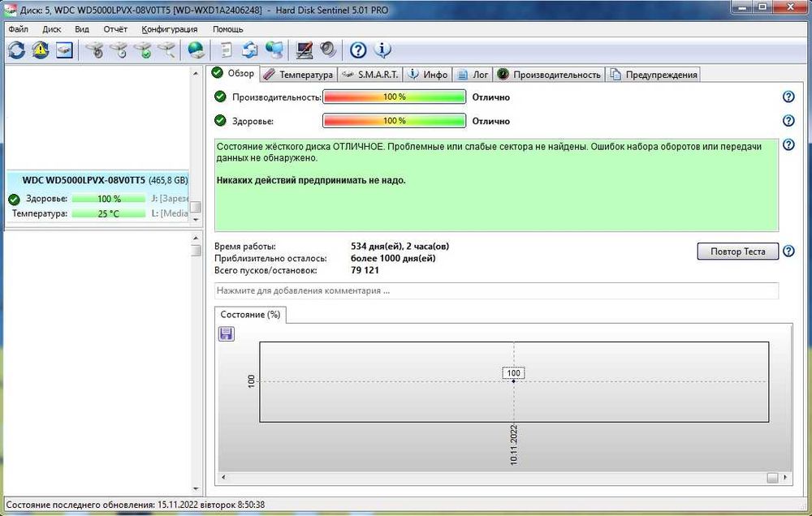Click the disk with clock toolbar icon
The image size is (812, 516).
[119, 50]
